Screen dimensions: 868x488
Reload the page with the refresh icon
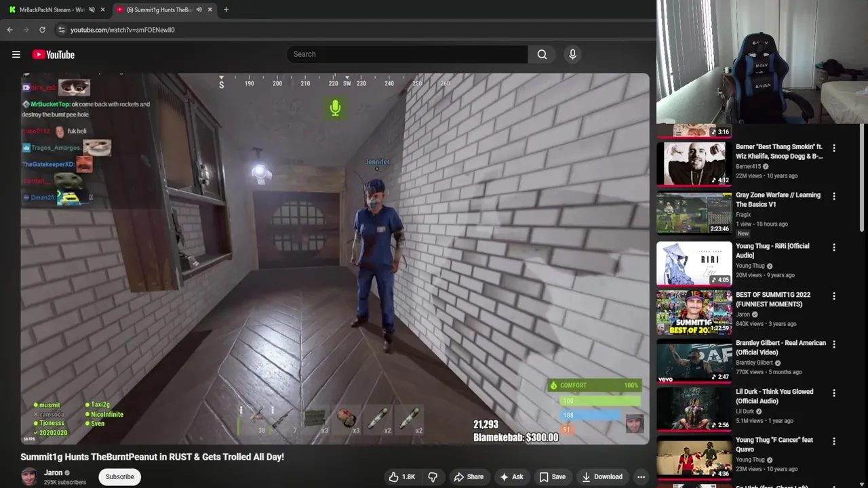pyautogui.click(x=42, y=30)
